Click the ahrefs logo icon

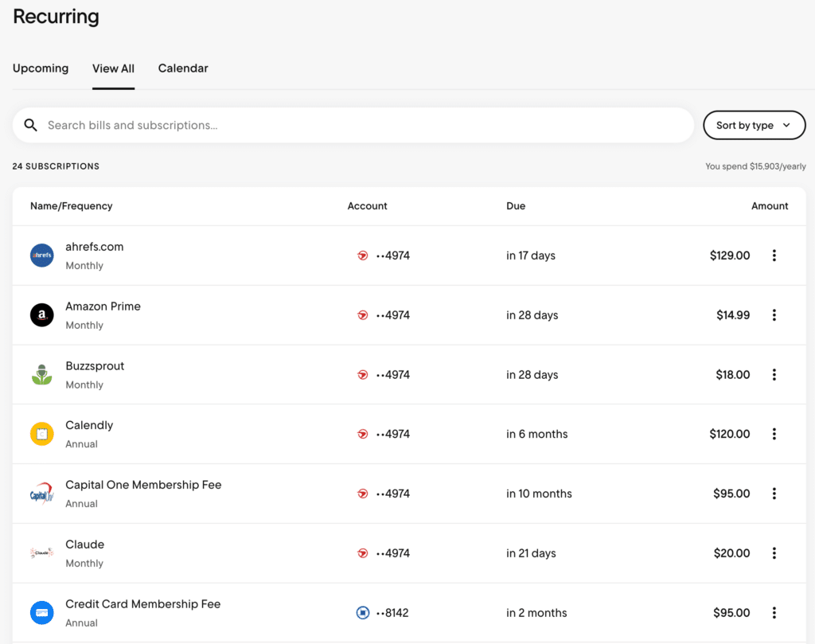(x=42, y=256)
